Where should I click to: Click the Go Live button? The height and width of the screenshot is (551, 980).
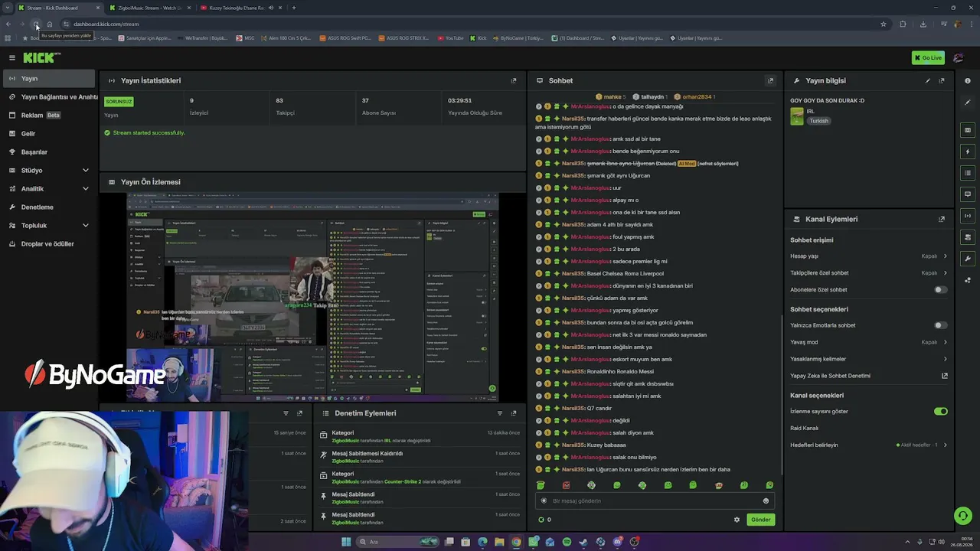tap(928, 57)
